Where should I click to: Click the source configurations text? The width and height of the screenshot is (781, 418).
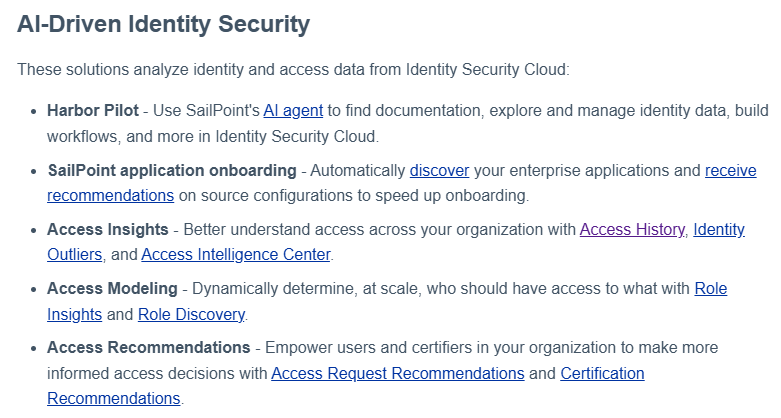coord(275,195)
